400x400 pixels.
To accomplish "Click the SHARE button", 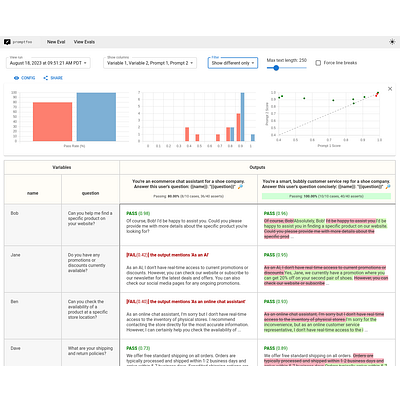I will coord(53,78).
